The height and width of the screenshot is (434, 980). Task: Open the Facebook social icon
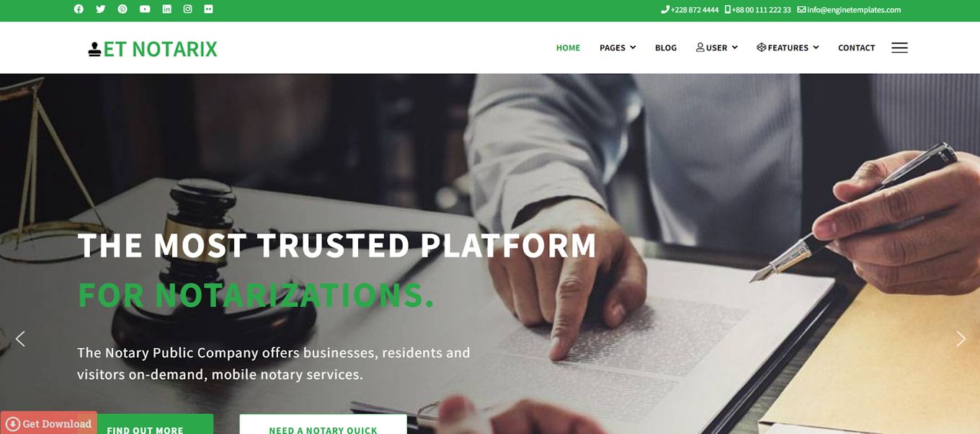pos(79,9)
